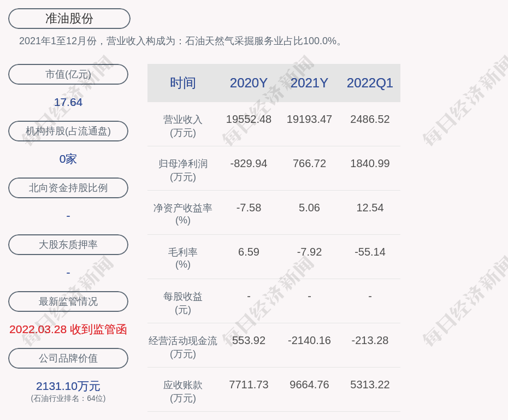The image size is (508, 420).
Task: Select gross margin value -7.92
Action: pyautogui.click(x=309, y=252)
